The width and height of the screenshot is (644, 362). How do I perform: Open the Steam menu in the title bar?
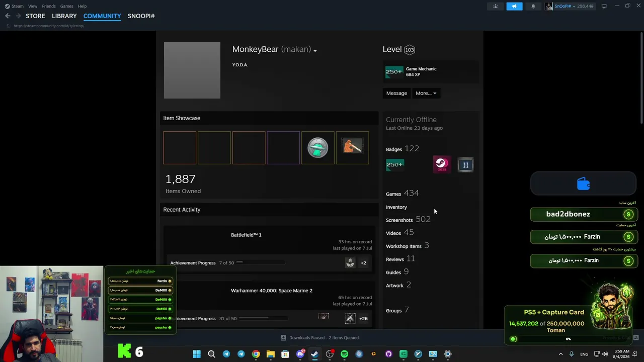14,6
